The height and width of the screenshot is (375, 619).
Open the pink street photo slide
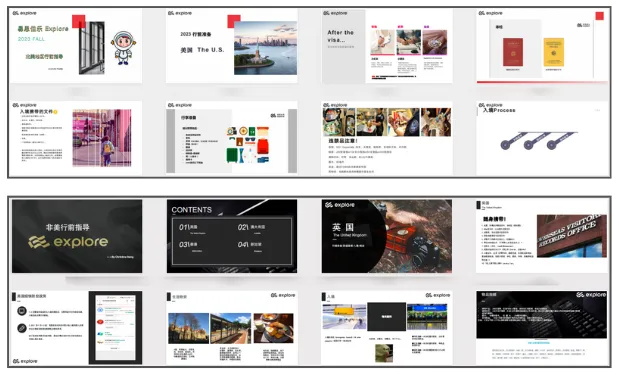(x=77, y=138)
